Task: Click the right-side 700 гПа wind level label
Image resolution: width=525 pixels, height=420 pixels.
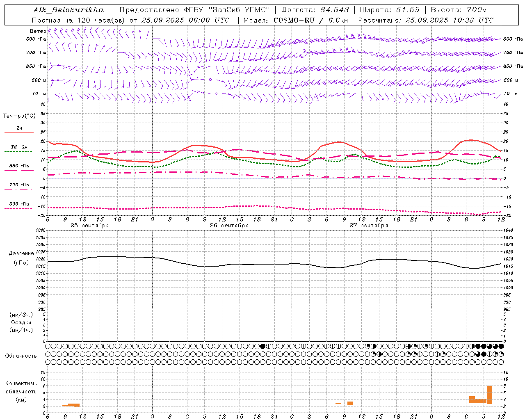Action: point(513,52)
